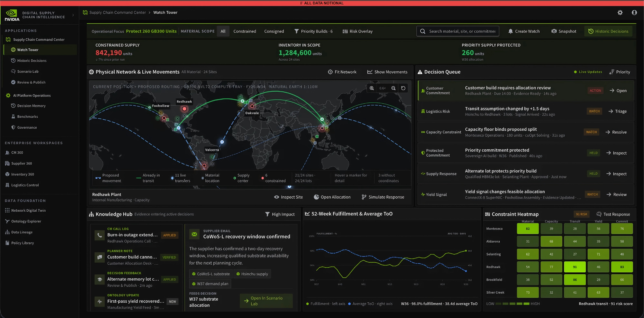This screenshot has width=644, height=318.
Task: Click the Create Watch bell icon
Action: [x=510, y=31]
